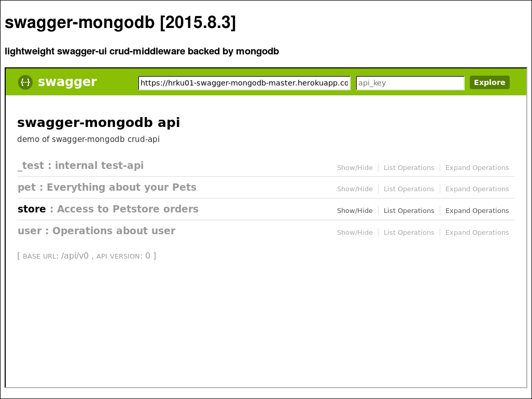
Task: Click the swagger logo icon
Action: click(x=25, y=82)
